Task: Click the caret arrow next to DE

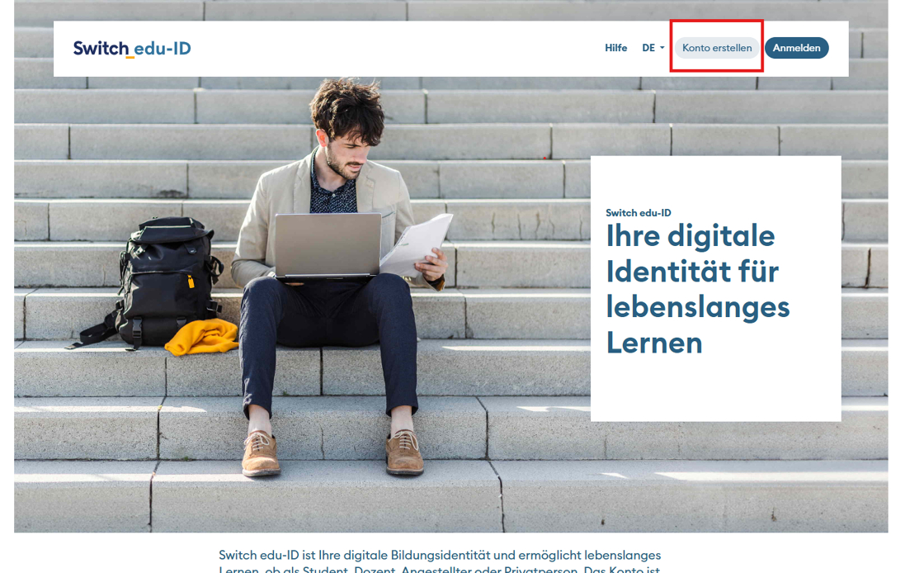Action: 662,48
